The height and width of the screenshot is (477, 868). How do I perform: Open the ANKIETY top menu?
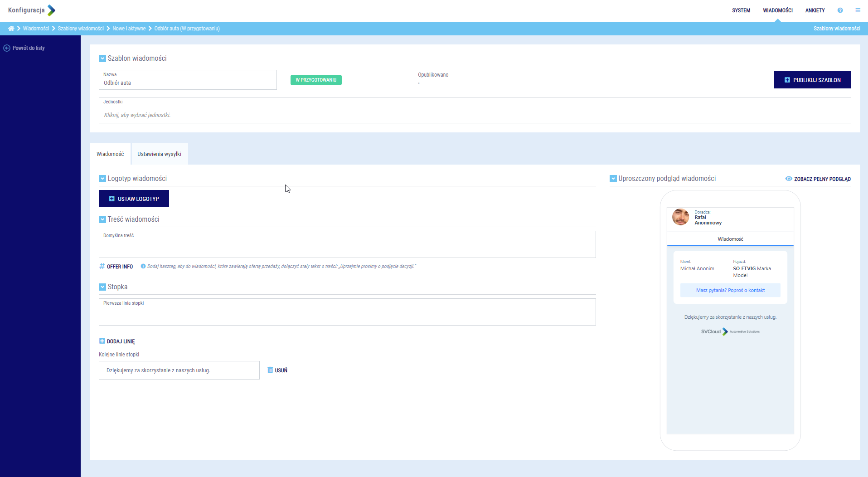click(815, 10)
